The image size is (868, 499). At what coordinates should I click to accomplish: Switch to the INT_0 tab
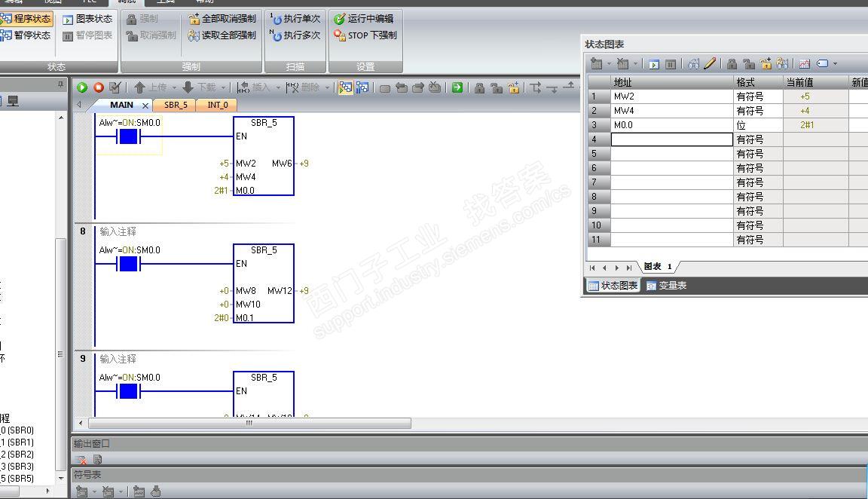coord(217,105)
